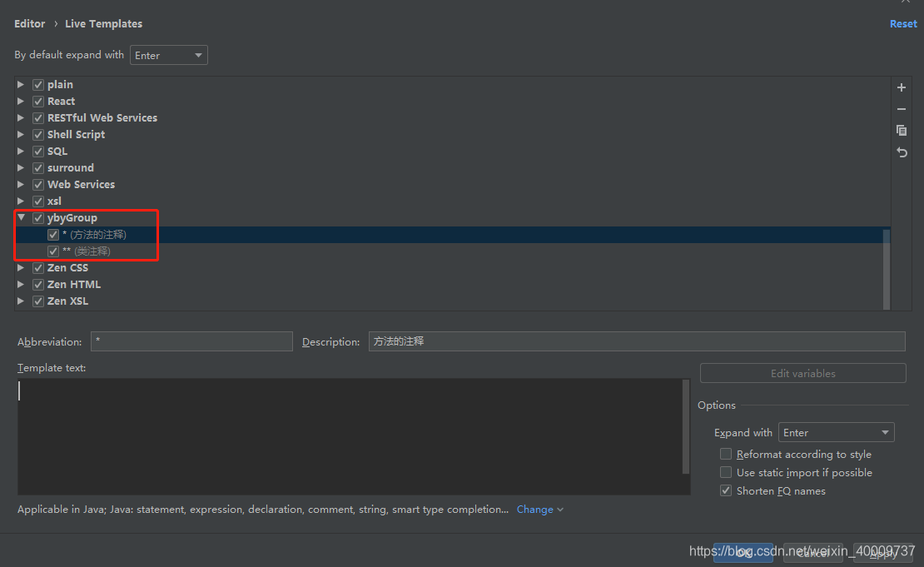Open the By default expand with dropdown
This screenshot has height=567, width=924.
[168, 56]
